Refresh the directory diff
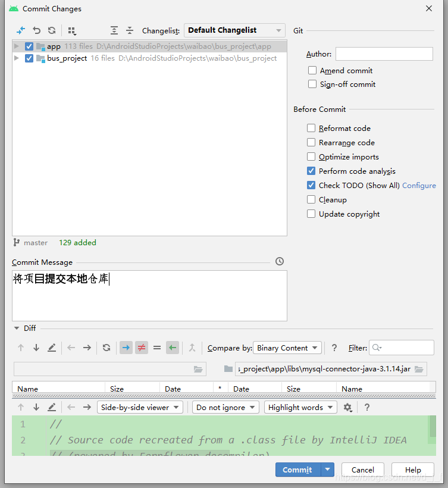Screen dimensions: 448x488 (x=106, y=348)
